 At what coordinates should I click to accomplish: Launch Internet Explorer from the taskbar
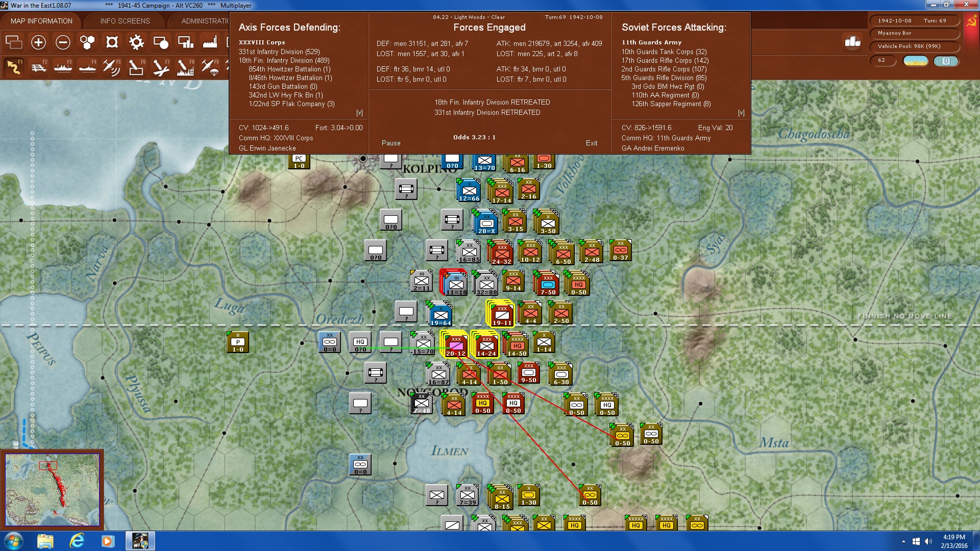point(77,541)
